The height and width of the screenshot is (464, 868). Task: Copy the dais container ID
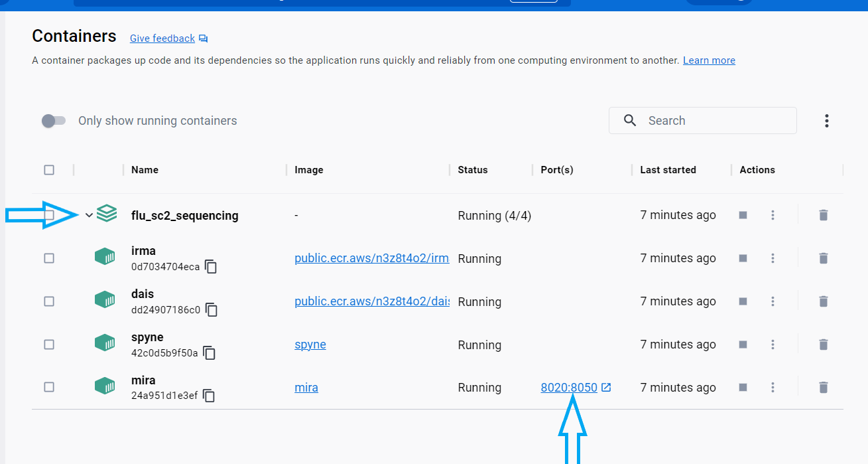212,310
